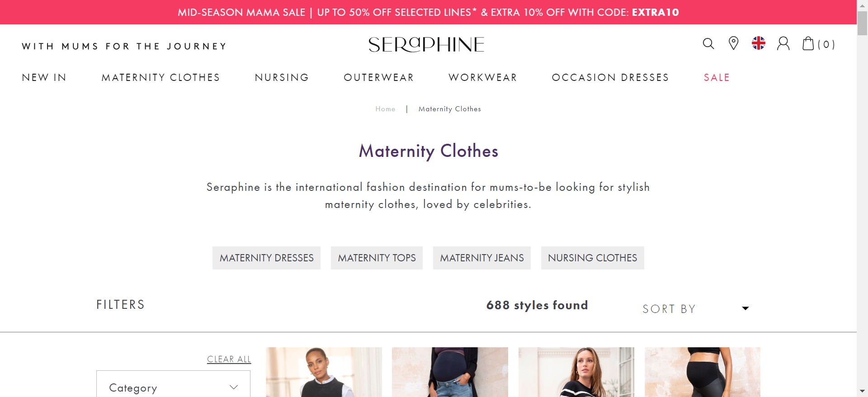Click the Seraphine logo
This screenshot has width=868, height=397.
point(426,44)
